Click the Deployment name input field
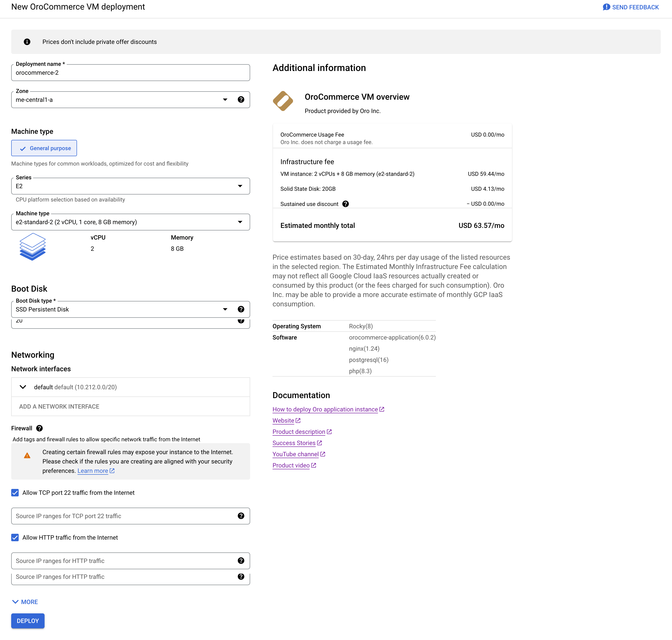Image resolution: width=672 pixels, height=640 pixels. [x=130, y=73]
